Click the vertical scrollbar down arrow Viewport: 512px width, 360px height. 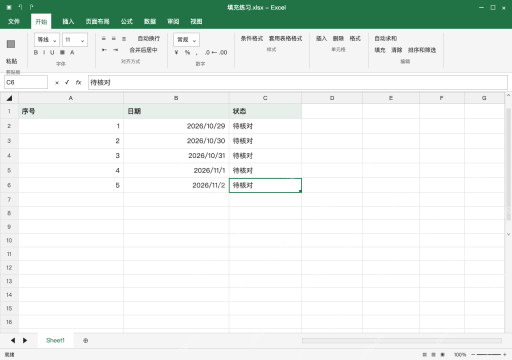(x=508, y=234)
